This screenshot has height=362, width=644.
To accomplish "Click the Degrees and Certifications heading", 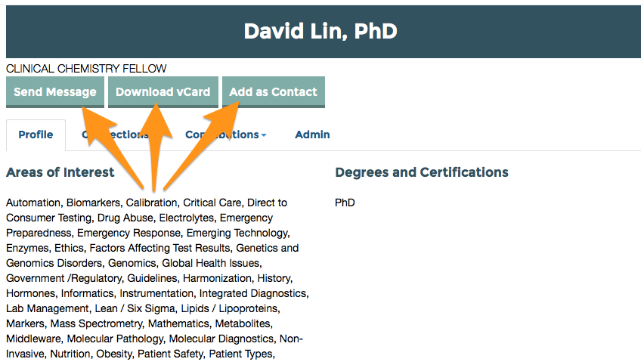I will (x=421, y=172).
